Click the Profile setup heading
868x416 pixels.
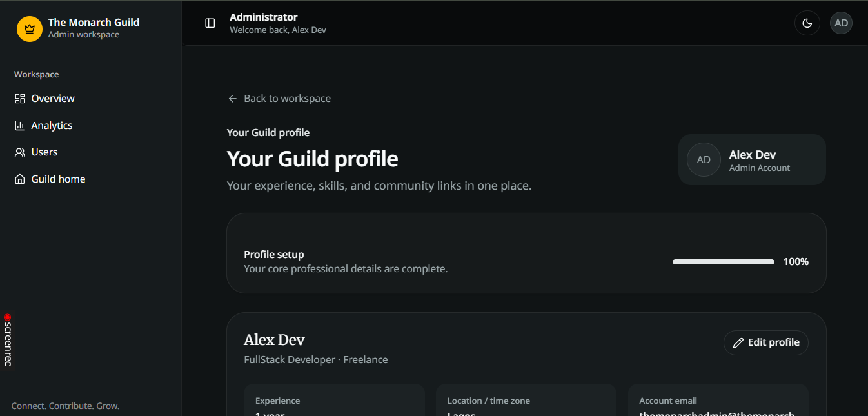(x=274, y=255)
